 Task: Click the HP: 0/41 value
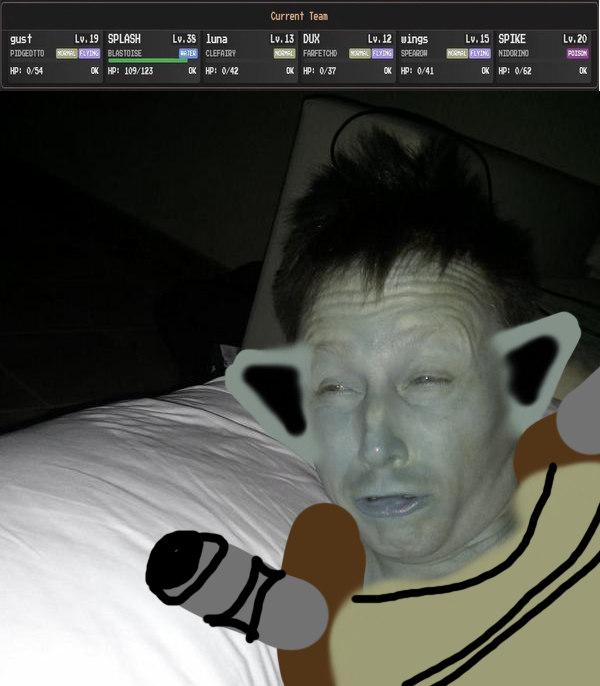coord(417,71)
